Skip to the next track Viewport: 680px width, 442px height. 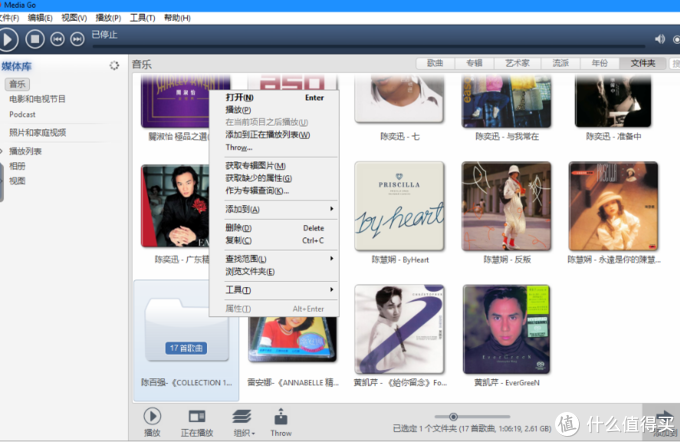77,39
